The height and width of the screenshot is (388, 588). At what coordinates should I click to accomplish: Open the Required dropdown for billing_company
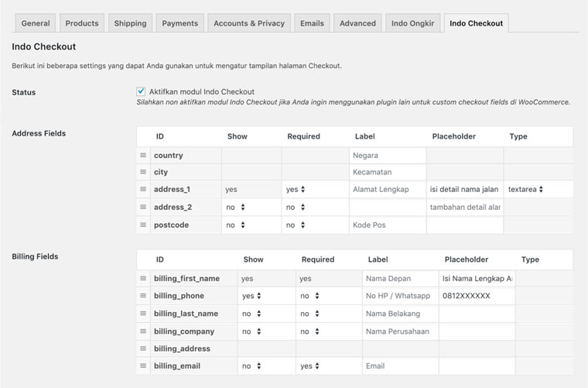[309, 331]
